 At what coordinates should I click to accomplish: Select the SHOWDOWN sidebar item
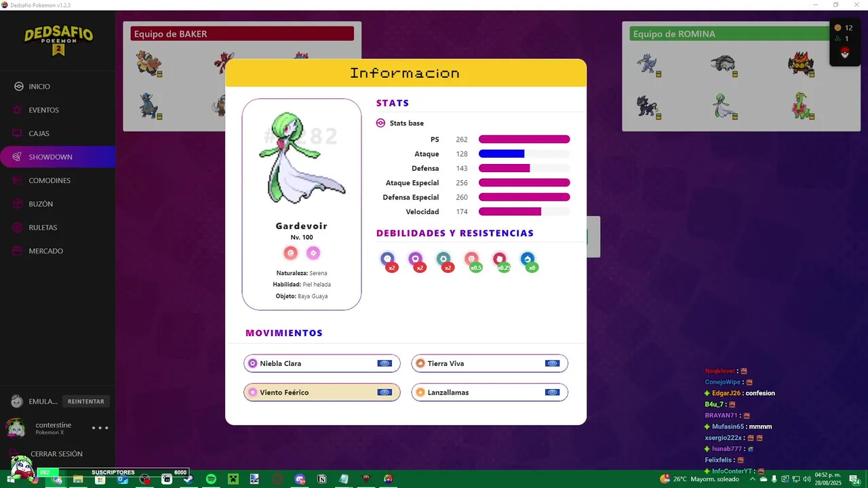(58, 157)
